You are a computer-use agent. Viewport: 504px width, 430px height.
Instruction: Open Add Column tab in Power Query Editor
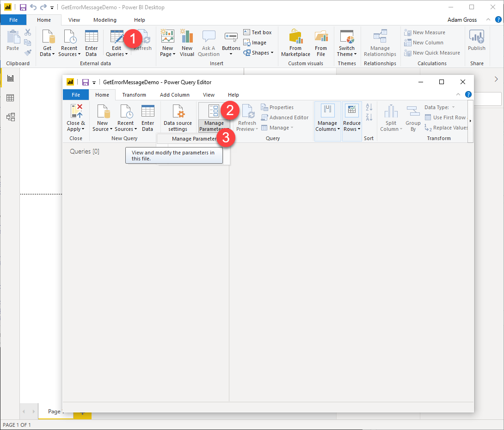point(174,95)
